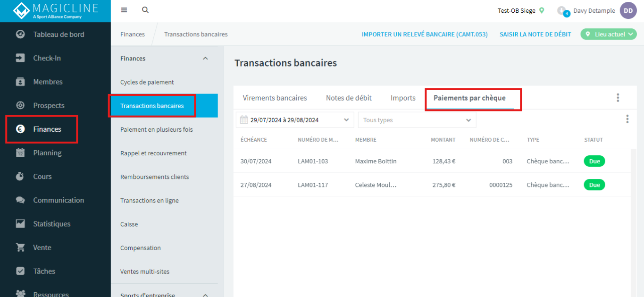Collapse the Finances section chevron

click(x=205, y=58)
